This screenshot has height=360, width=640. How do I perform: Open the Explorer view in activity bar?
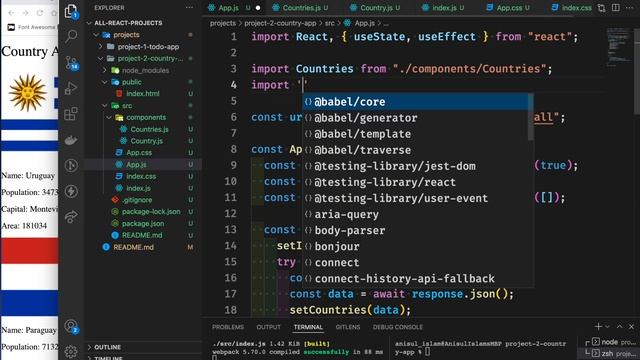[71, 11]
